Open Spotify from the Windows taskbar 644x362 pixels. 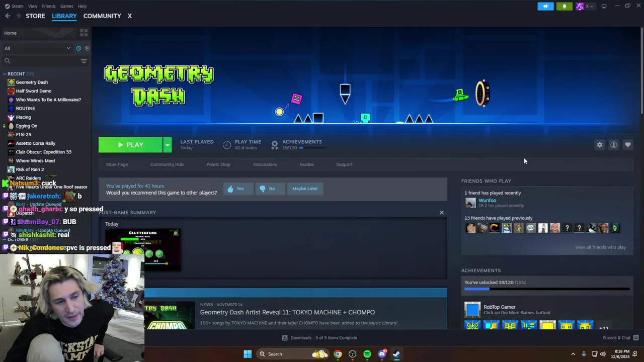tap(367, 354)
